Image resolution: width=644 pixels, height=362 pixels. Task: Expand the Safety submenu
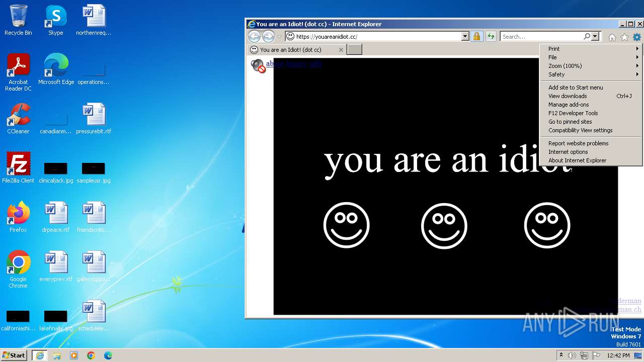(591, 74)
